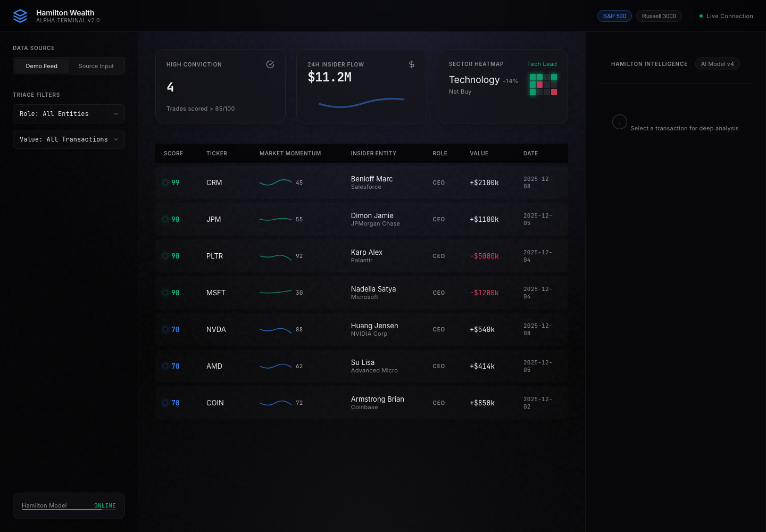
Task: Click the Tech Lead label
Action: [542, 64]
